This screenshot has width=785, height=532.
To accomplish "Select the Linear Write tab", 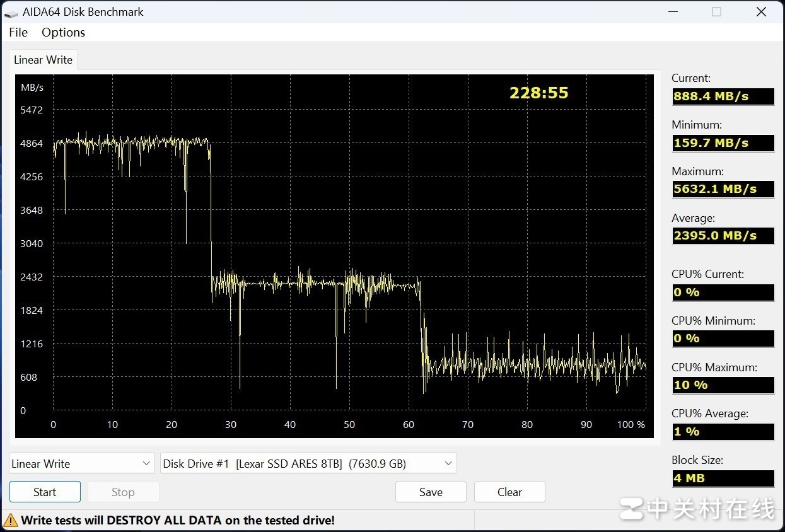I will tap(43, 60).
